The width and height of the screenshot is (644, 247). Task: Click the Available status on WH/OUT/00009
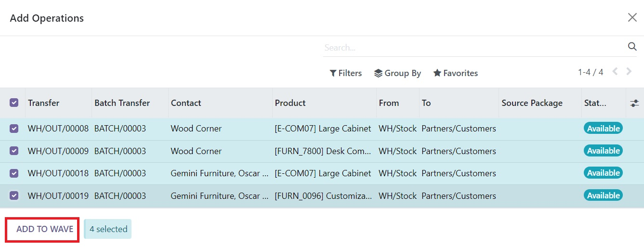click(603, 151)
